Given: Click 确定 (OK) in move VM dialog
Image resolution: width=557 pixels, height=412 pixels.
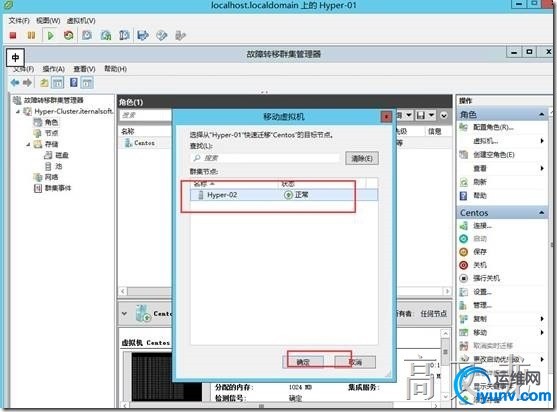Looking at the screenshot, I should [x=303, y=362].
